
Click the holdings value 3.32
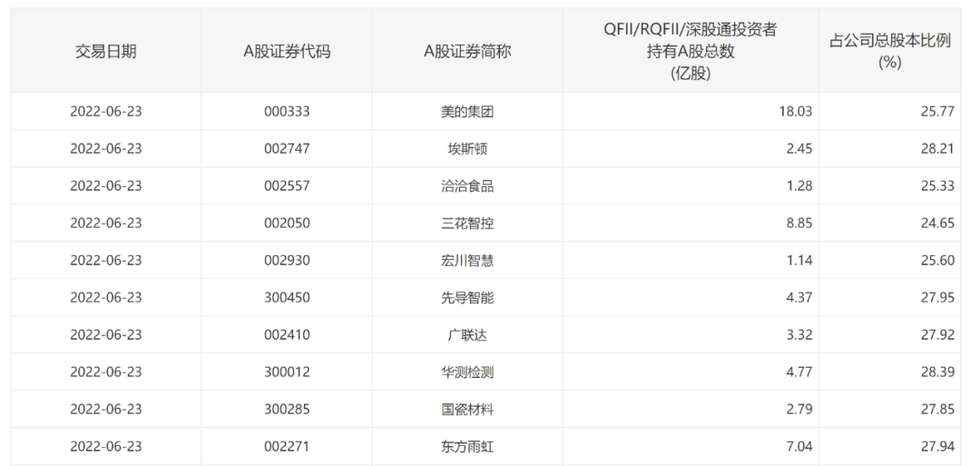tap(800, 335)
